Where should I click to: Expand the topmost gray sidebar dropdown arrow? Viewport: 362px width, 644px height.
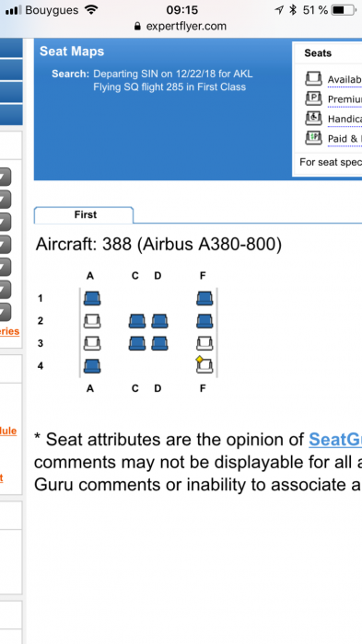point(4,177)
